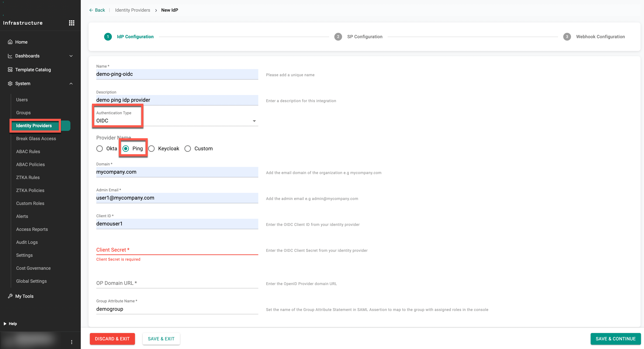Open the Authentication Type dropdown
644x349 pixels.
coord(254,121)
